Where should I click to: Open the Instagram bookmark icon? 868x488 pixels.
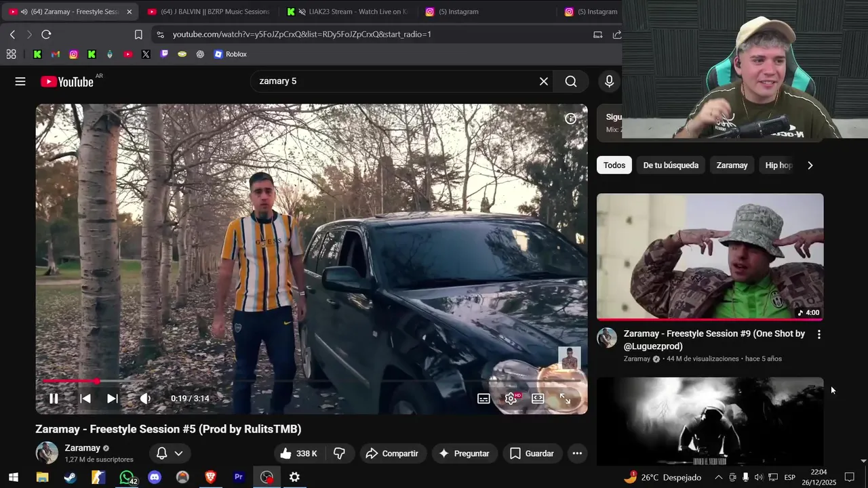pos(73,54)
